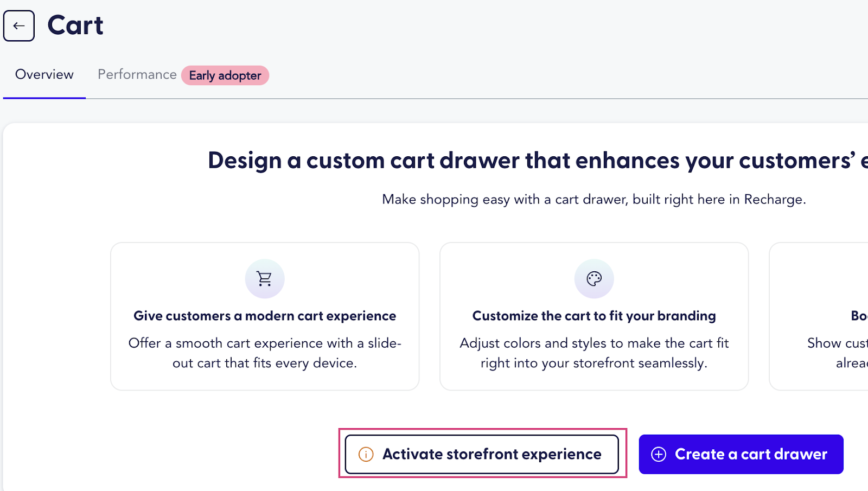Click the 'Cart' page title
This screenshot has height=491, width=868.
(75, 25)
